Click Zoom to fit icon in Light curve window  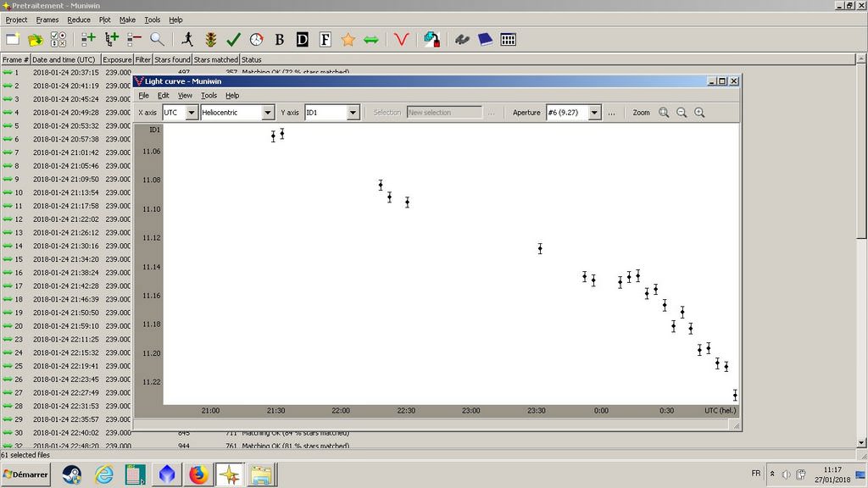[x=664, y=113]
